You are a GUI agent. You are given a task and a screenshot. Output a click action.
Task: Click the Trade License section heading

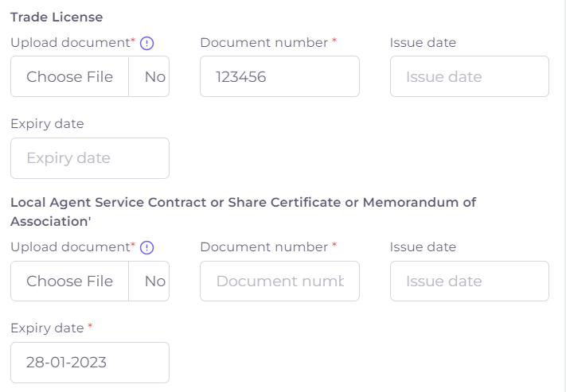pos(57,17)
